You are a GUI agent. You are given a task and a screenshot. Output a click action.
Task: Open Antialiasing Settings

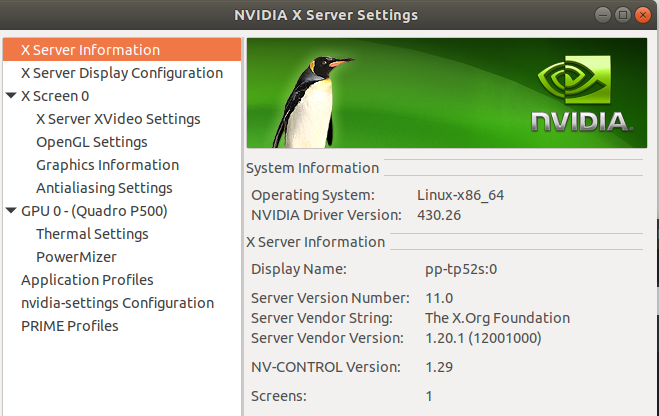[104, 188]
